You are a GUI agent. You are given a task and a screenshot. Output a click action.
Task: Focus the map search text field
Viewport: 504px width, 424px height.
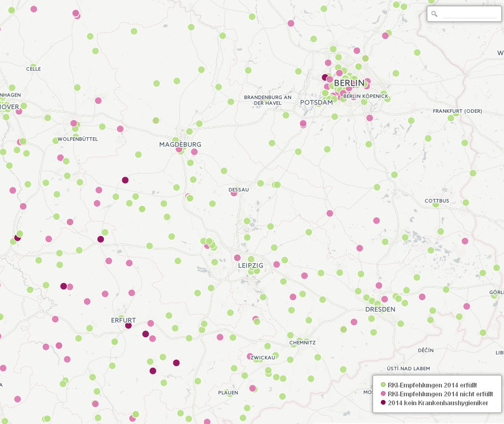coord(469,14)
